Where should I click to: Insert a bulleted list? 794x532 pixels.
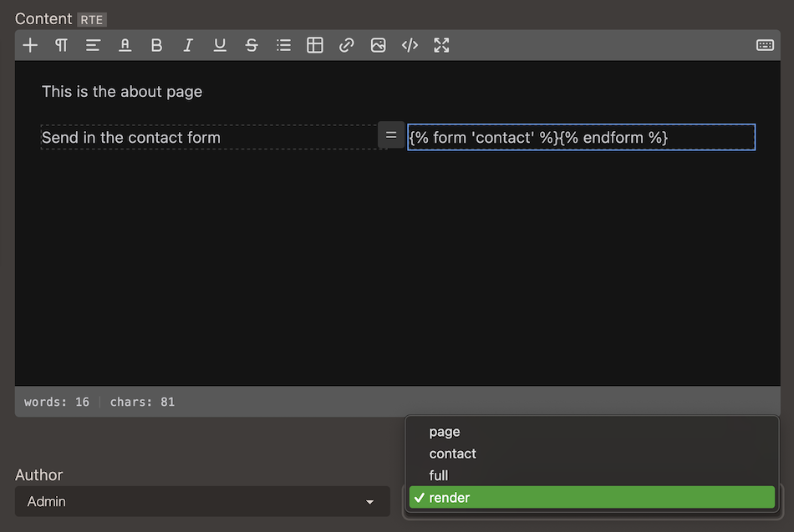pos(283,45)
